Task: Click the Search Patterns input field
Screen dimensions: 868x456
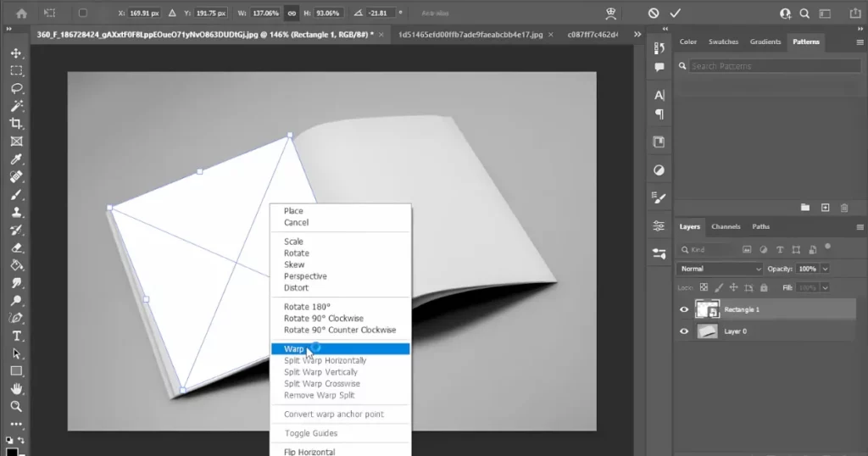Action: pyautogui.click(x=775, y=66)
